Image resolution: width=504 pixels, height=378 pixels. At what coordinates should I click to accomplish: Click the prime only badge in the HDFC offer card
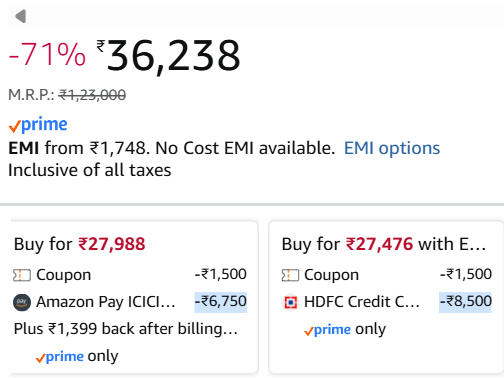point(345,329)
